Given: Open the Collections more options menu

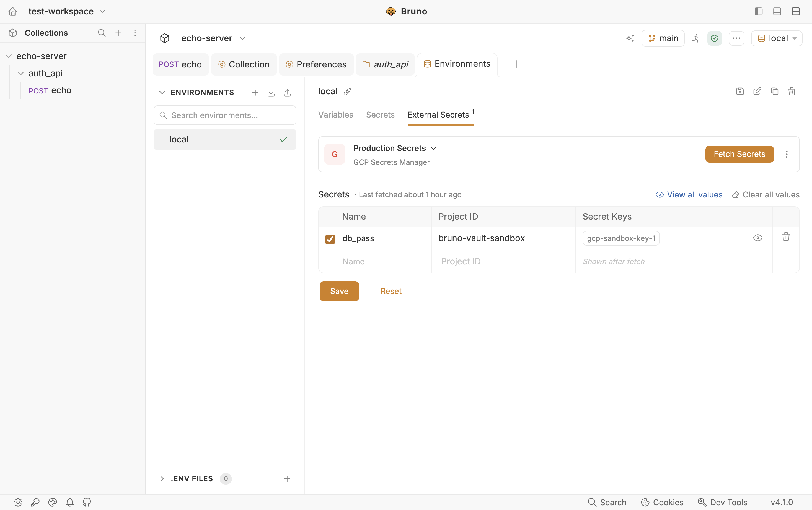Looking at the screenshot, I should [x=135, y=33].
